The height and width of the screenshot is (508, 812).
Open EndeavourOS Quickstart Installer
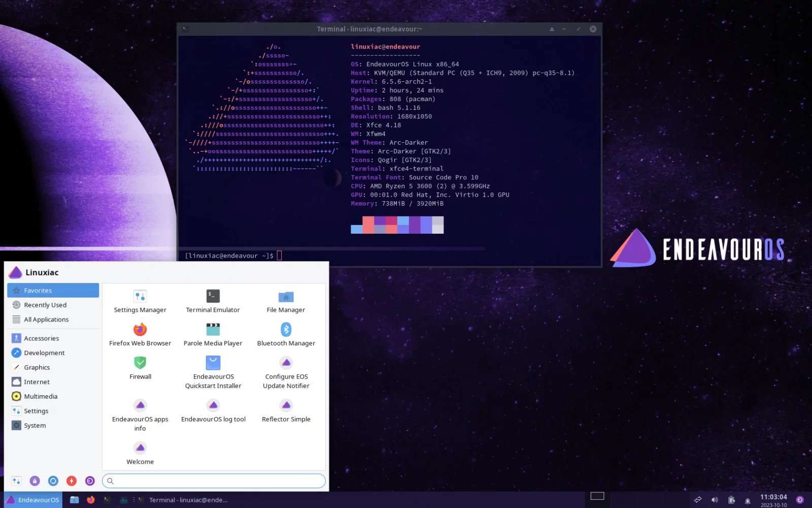click(x=213, y=373)
